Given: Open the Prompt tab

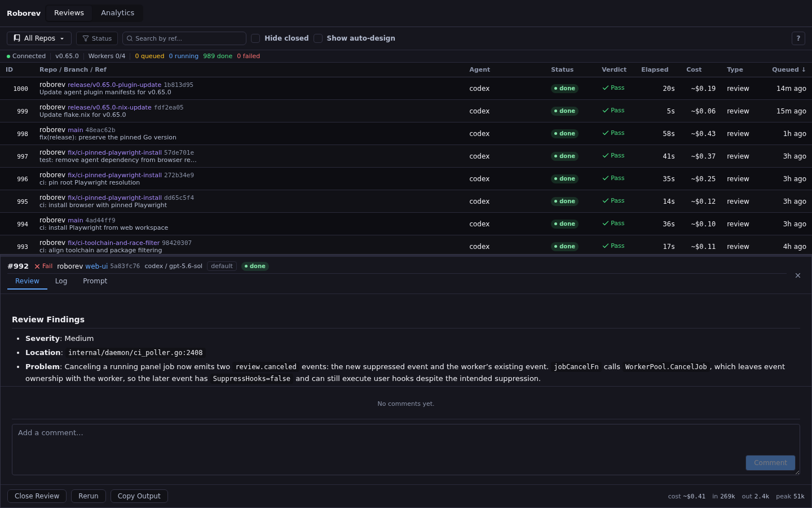Looking at the screenshot, I should (x=95, y=281).
